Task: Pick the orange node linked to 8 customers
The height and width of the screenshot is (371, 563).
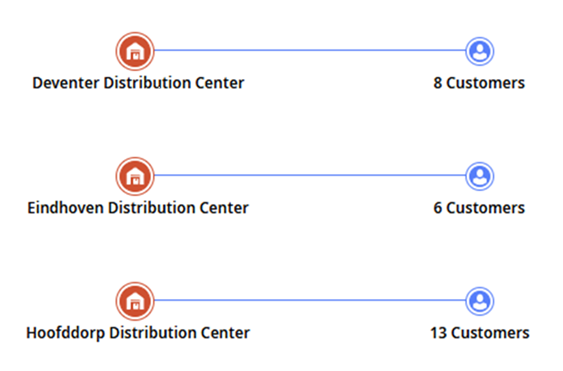Action: (x=135, y=51)
